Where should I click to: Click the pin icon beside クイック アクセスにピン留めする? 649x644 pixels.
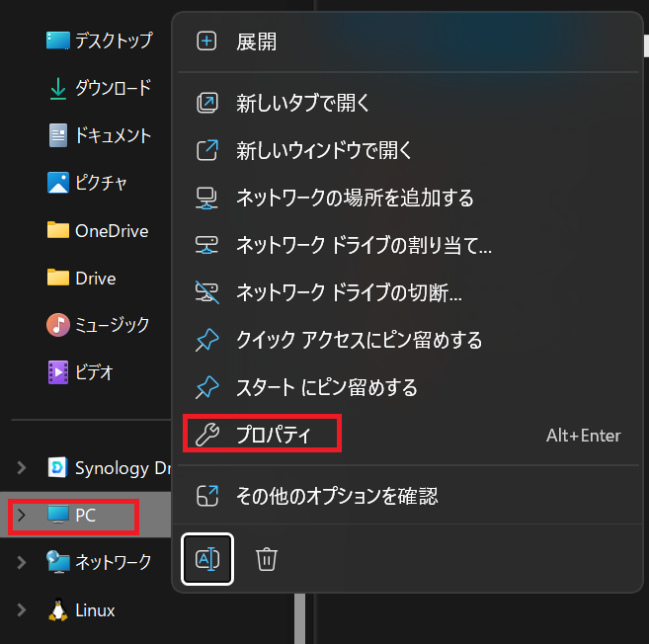point(207,340)
